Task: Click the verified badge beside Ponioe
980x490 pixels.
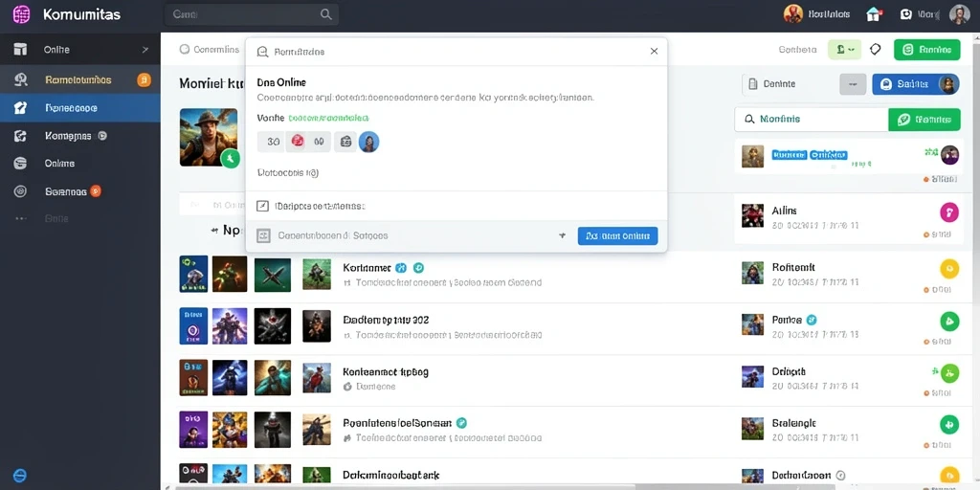Action: click(x=812, y=320)
